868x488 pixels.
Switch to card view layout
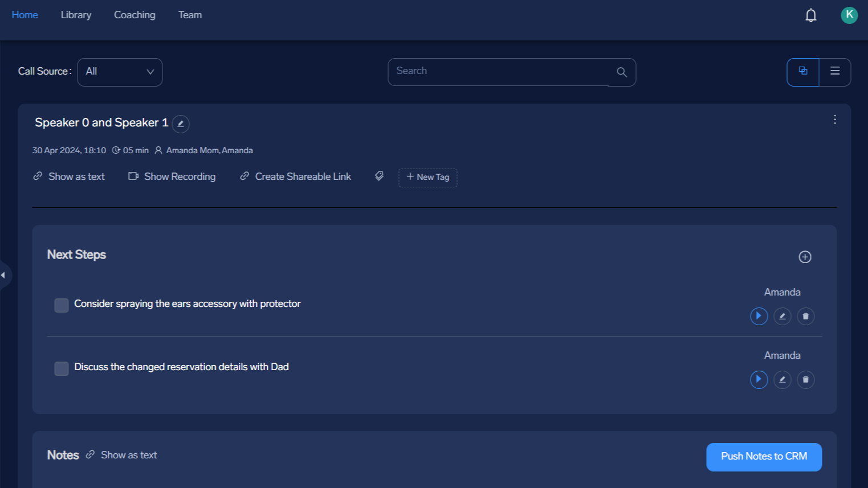[x=803, y=72]
